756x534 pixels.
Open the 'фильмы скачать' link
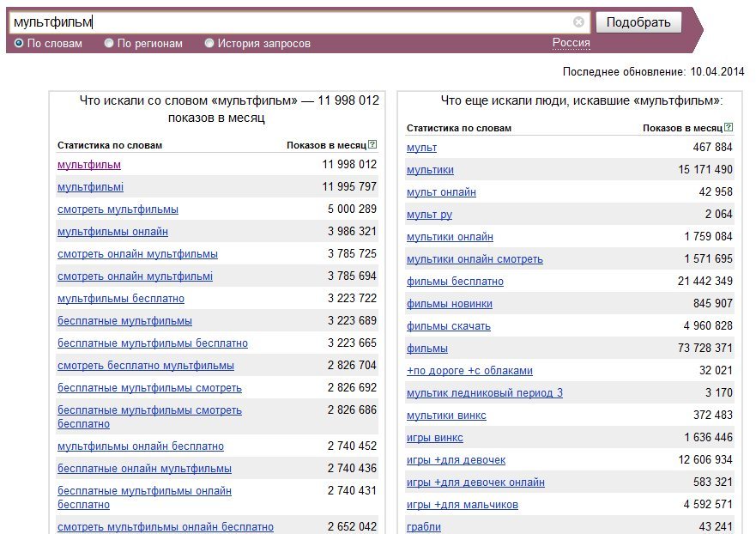tap(449, 326)
